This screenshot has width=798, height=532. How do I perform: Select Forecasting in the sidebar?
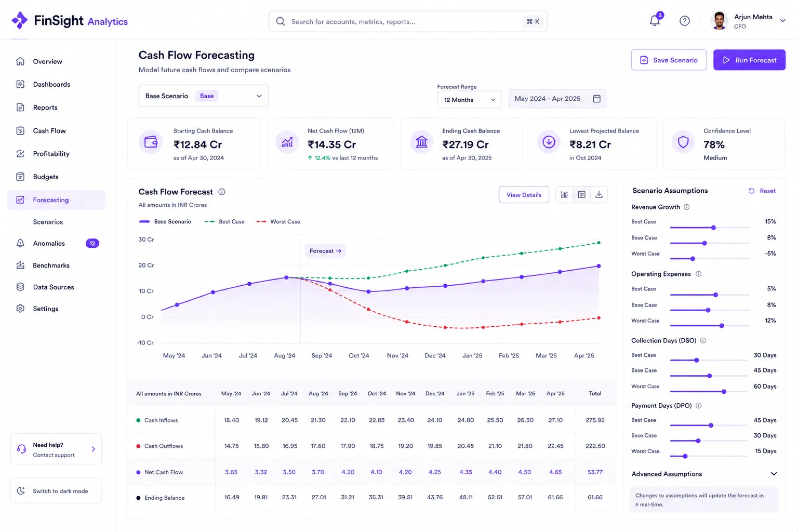(56, 200)
